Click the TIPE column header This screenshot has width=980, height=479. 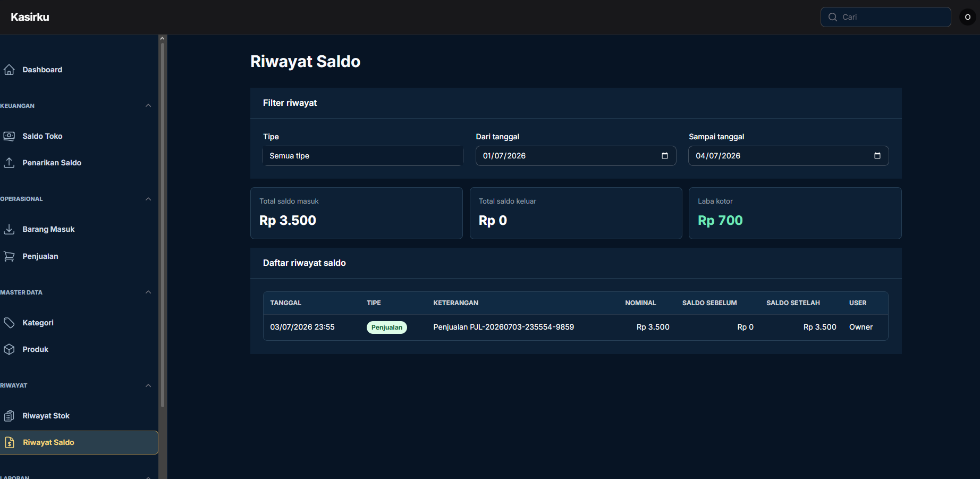click(x=374, y=303)
